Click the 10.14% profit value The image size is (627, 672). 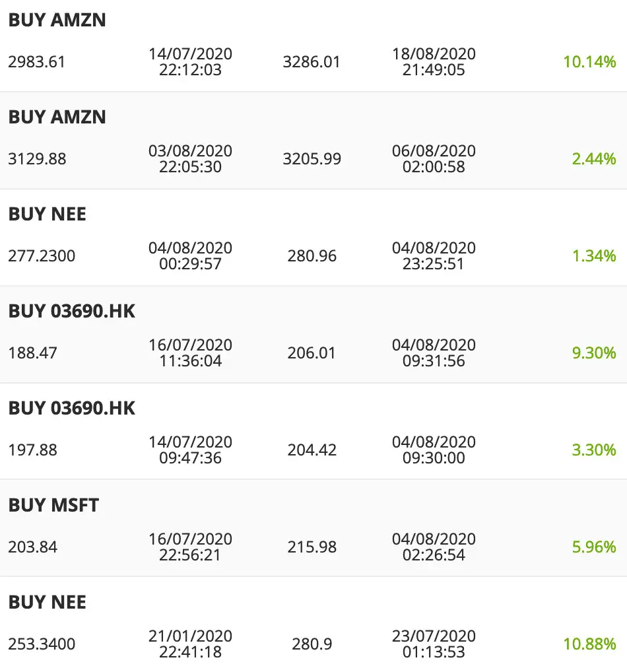coord(589,61)
